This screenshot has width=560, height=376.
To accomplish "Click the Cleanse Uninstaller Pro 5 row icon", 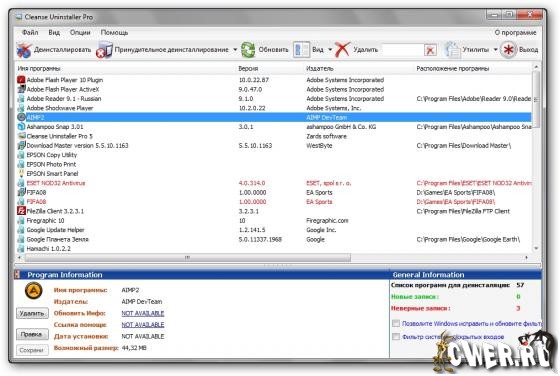I will click(x=21, y=136).
